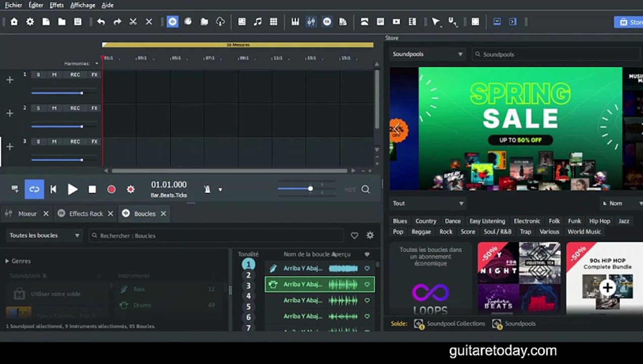Open the Tout filter dropdown
The height and width of the screenshot is (364, 643).
(x=427, y=203)
